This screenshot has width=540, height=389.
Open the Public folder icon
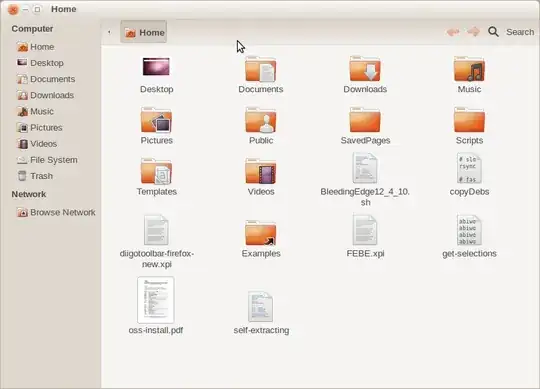261,120
